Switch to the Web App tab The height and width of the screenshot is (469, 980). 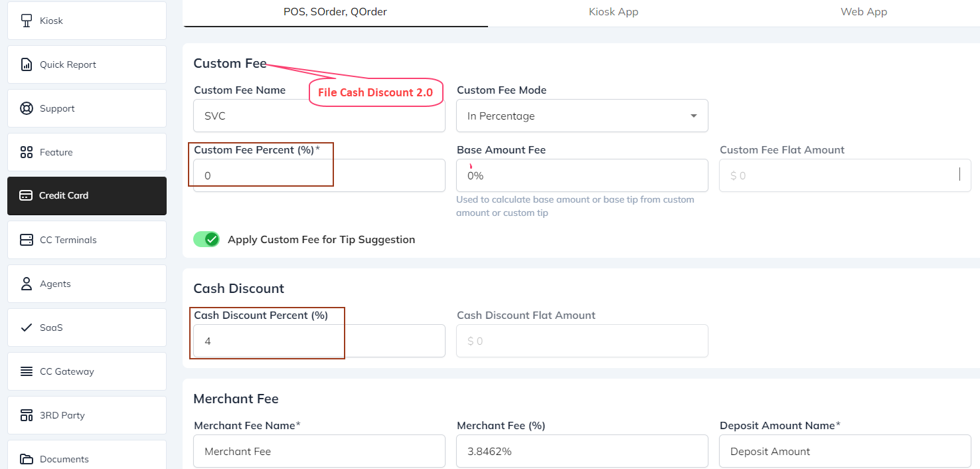[863, 11]
